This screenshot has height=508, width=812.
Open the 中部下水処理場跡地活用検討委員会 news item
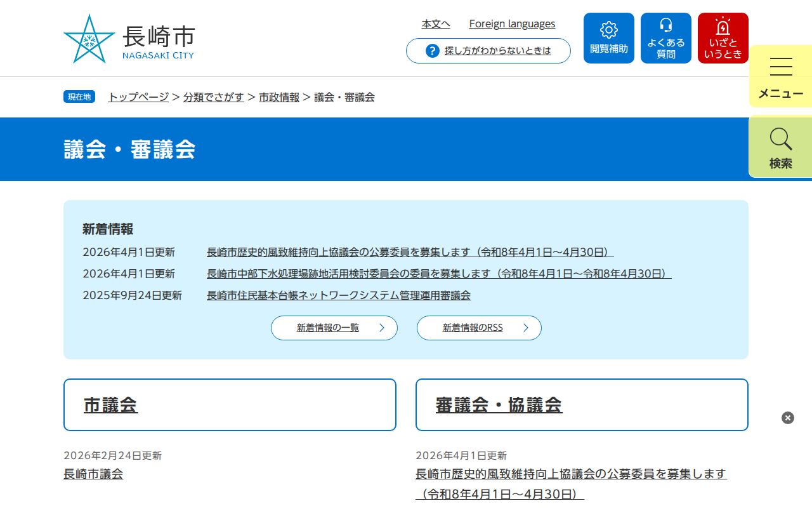438,274
